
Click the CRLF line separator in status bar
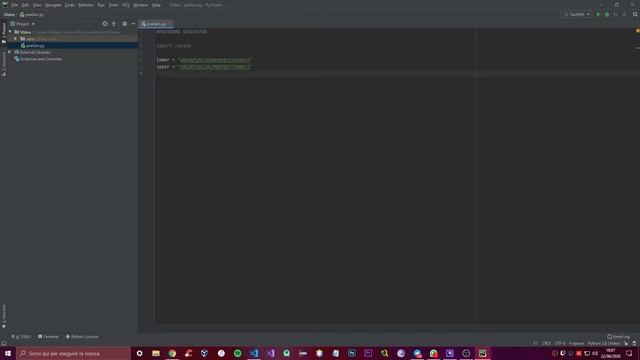[x=546, y=343]
